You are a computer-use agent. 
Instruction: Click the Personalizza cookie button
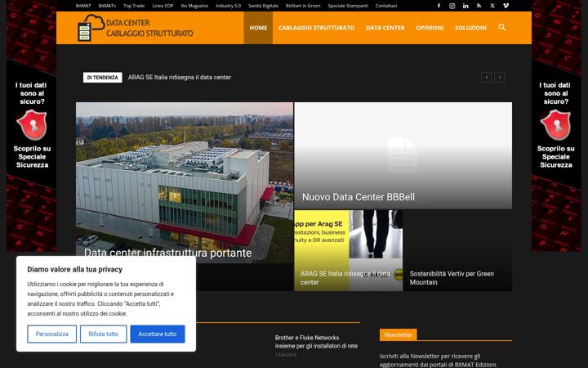point(51,334)
